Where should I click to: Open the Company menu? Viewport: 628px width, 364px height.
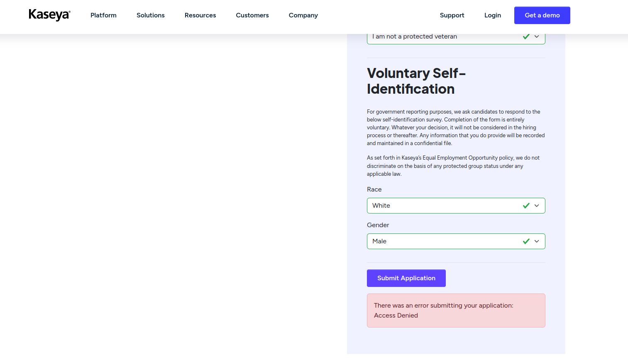coord(303,15)
